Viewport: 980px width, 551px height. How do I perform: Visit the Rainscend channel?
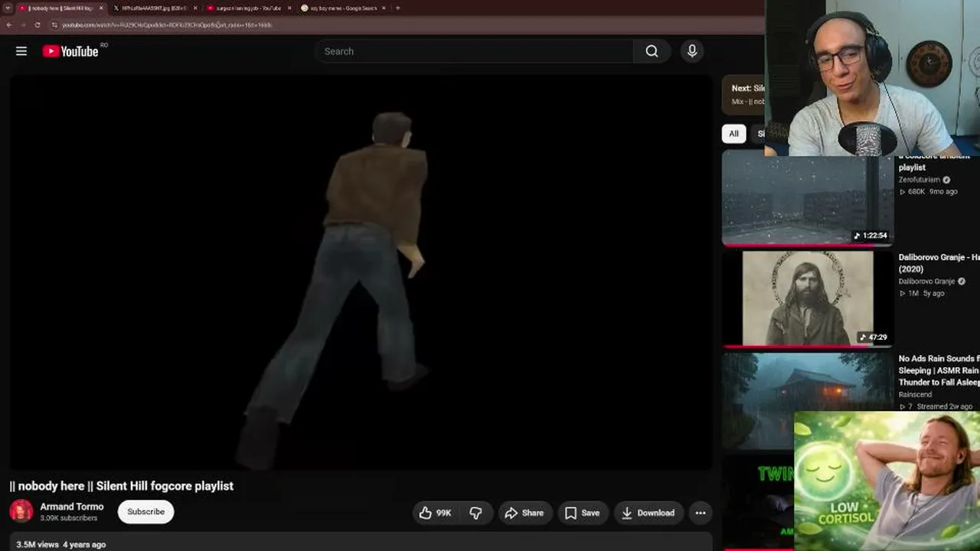click(916, 395)
